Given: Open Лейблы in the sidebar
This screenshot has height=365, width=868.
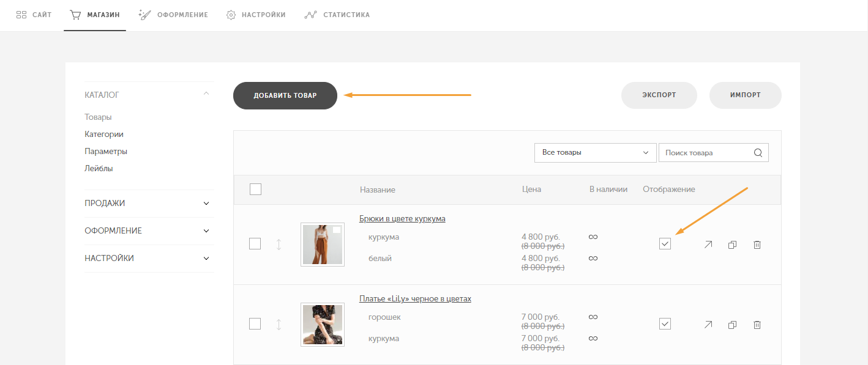Looking at the screenshot, I should click(x=99, y=168).
